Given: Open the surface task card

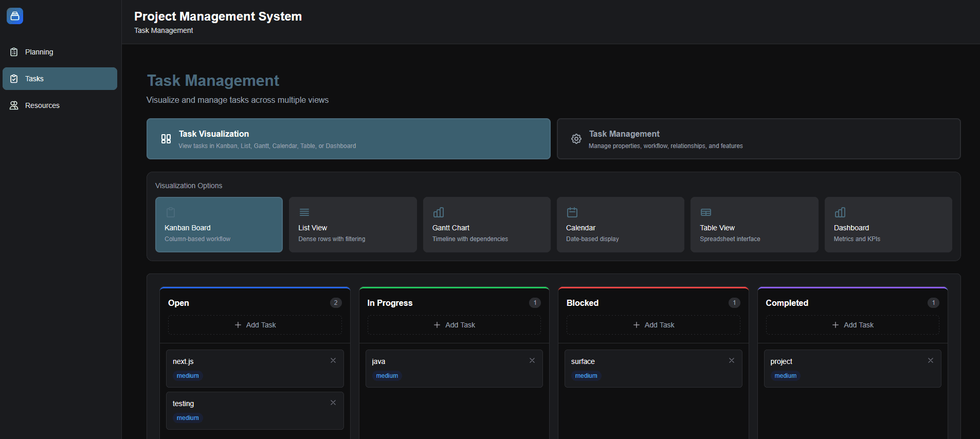Looking at the screenshot, I should pos(654,369).
